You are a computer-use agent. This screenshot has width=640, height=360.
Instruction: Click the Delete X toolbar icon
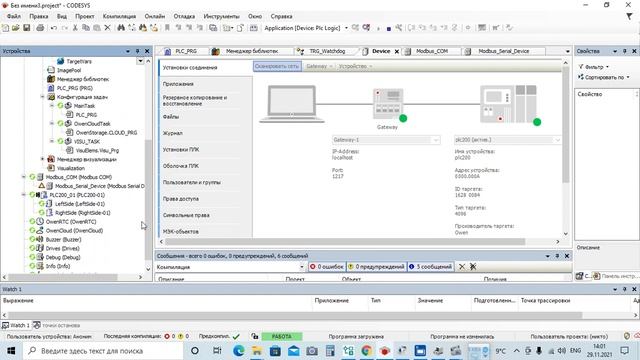point(107,28)
